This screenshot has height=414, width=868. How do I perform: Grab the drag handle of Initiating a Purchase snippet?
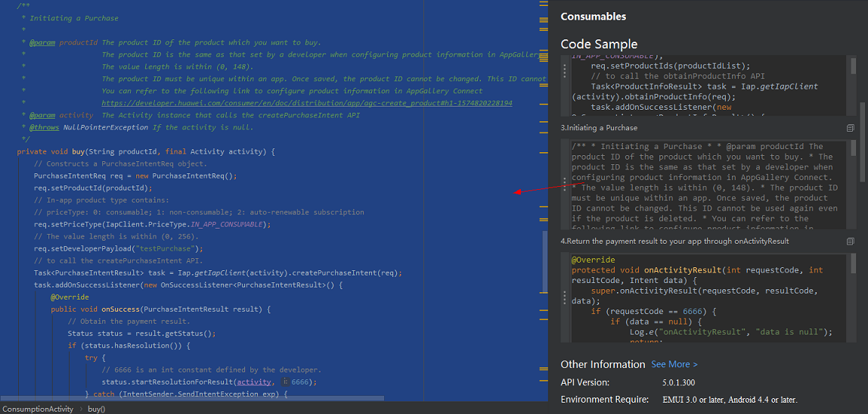coord(565,184)
